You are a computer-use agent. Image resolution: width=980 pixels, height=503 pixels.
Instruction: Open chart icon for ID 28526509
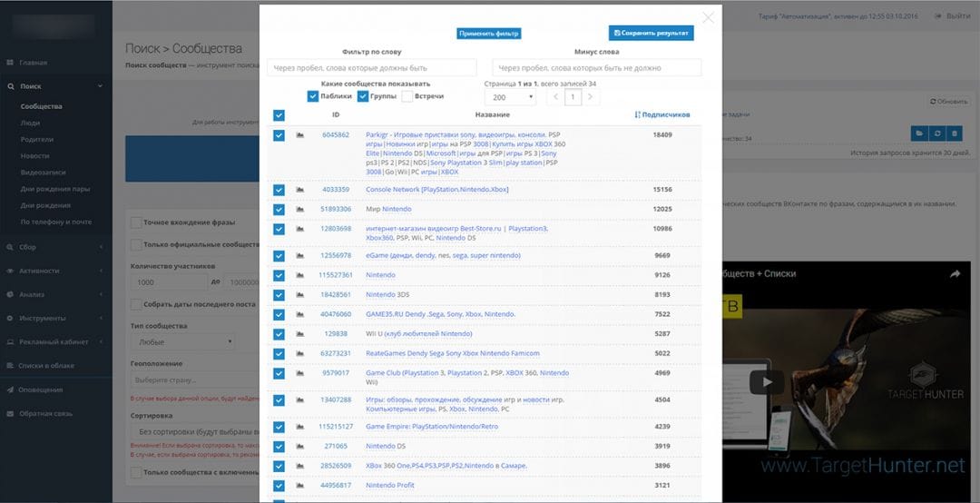point(300,466)
